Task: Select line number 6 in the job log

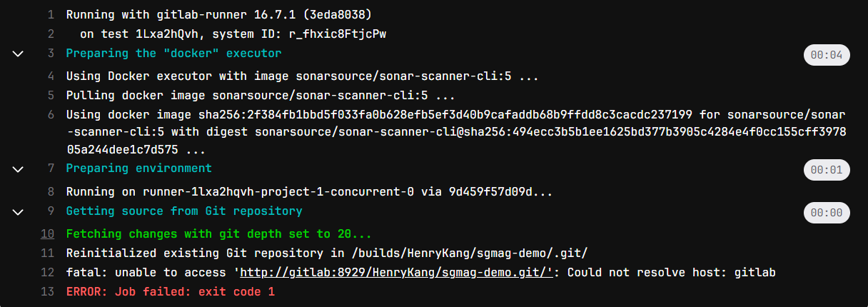Action: [x=51, y=114]
